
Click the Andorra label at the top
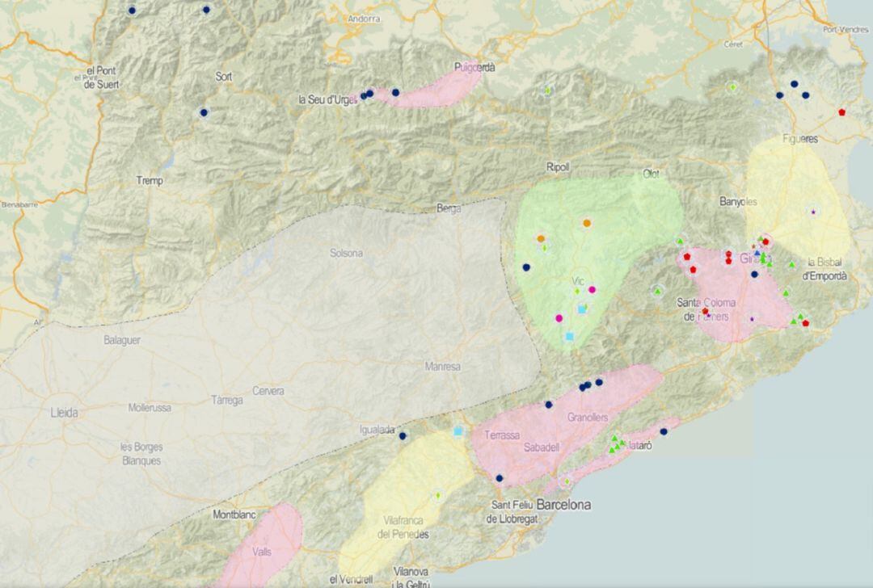coord(363,19)
